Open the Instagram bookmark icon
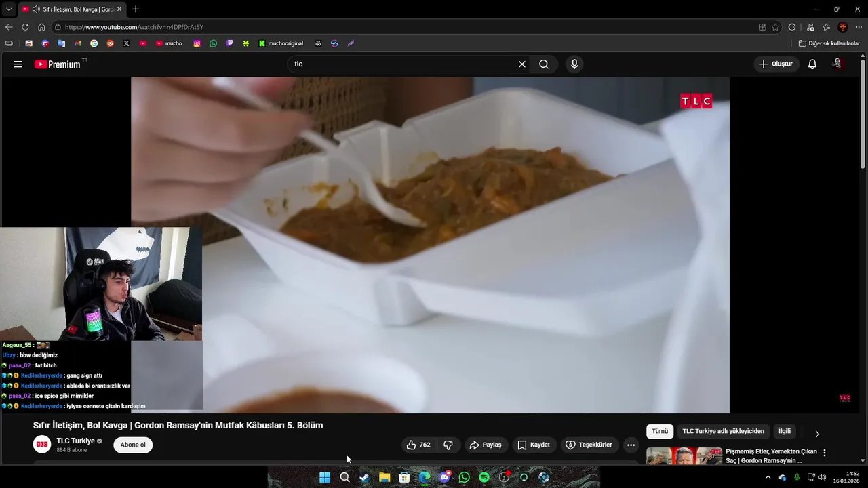 pyautogui.click(x=197, y=43)
